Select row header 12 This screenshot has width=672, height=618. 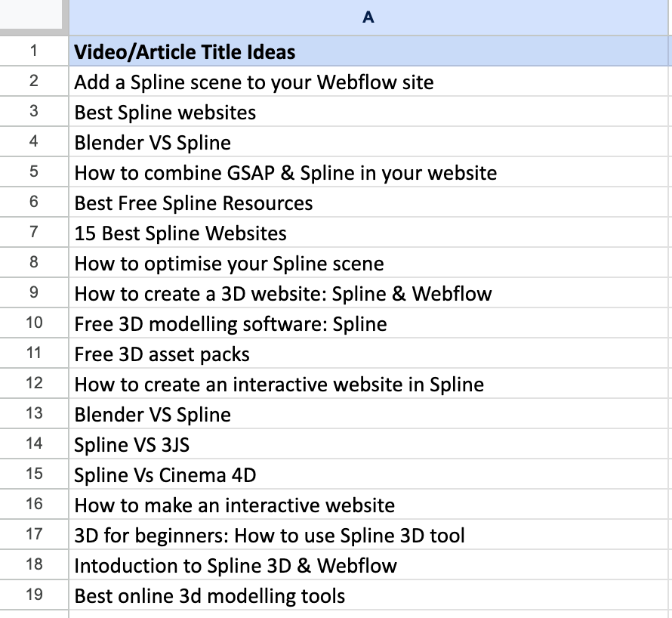tap(34, 383)
